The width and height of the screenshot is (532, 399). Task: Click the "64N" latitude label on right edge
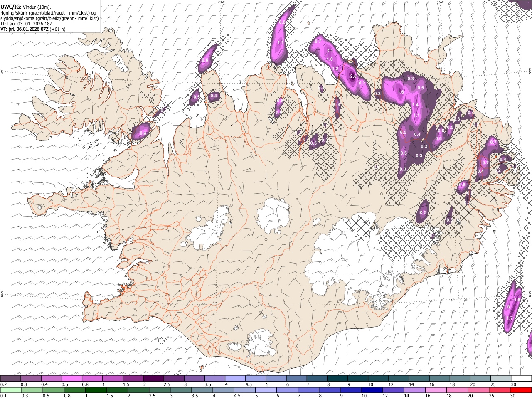pyautogui.click(x=530, y=294)
